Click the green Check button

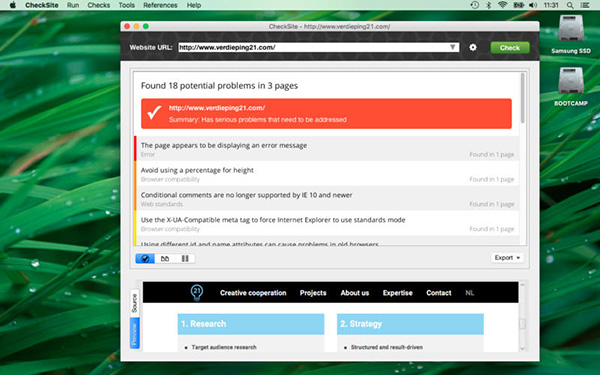[x=510, y=48]
